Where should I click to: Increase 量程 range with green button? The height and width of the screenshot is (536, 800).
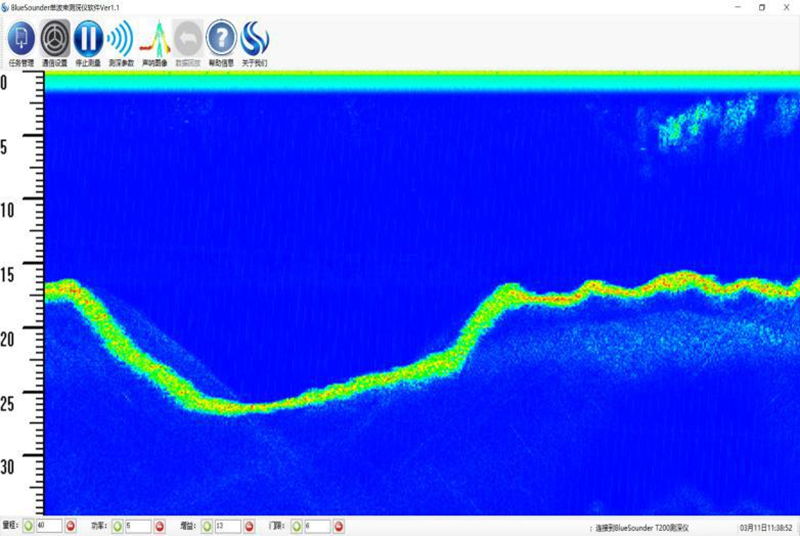[29, 526]
